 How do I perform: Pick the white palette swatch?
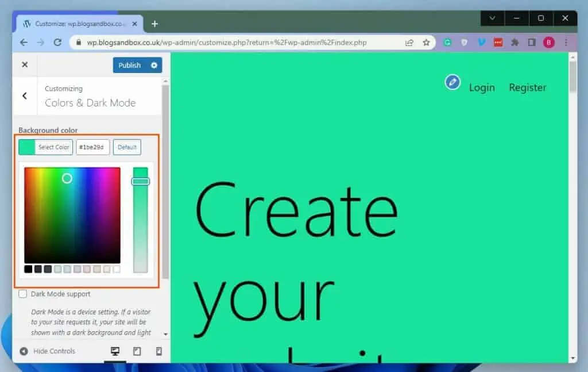tap(117, 269)
